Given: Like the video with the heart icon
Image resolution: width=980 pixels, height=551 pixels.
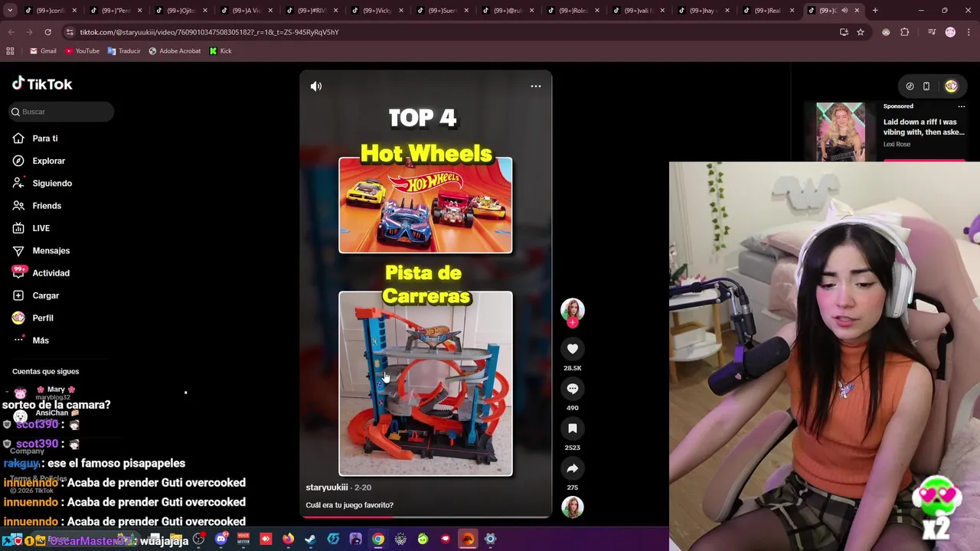Looking at the screenshot, I should (573, 349).
